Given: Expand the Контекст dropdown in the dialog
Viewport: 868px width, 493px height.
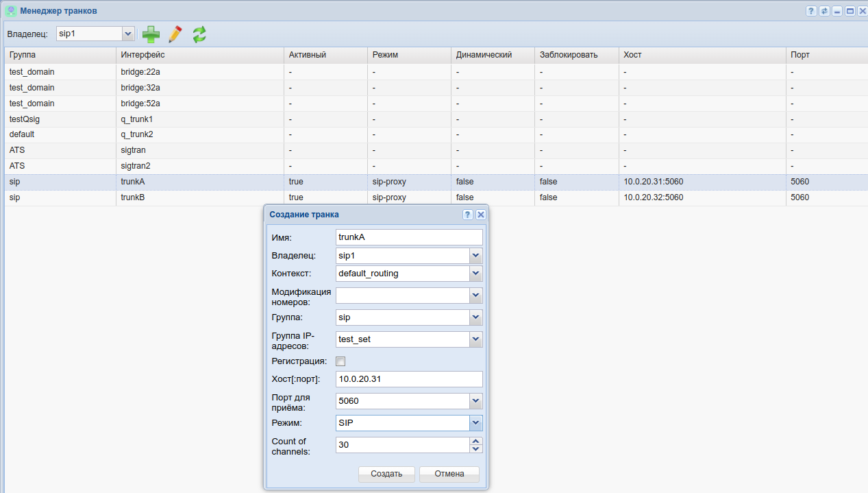Looking at the screenshot, I should click(x=475, y=274).
